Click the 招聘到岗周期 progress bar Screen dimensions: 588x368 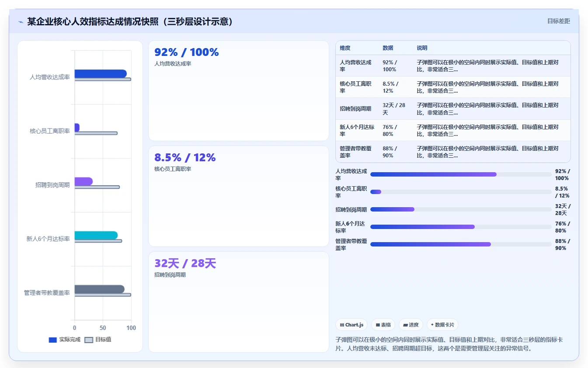click(461, 209)
